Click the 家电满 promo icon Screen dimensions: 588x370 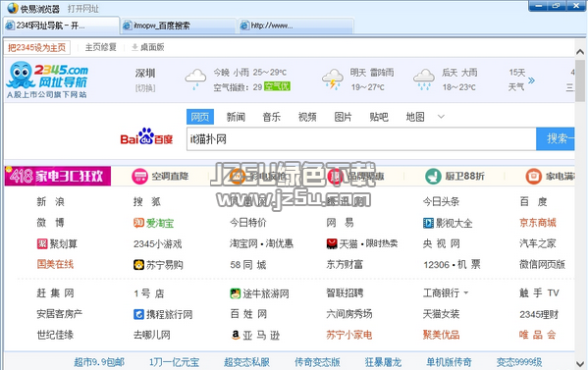[x=534, y=177]
